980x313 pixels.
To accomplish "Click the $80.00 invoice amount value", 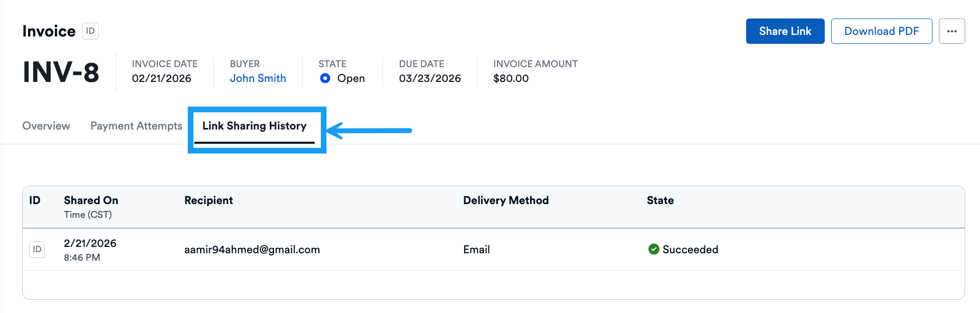I will [x=511, y=78].
